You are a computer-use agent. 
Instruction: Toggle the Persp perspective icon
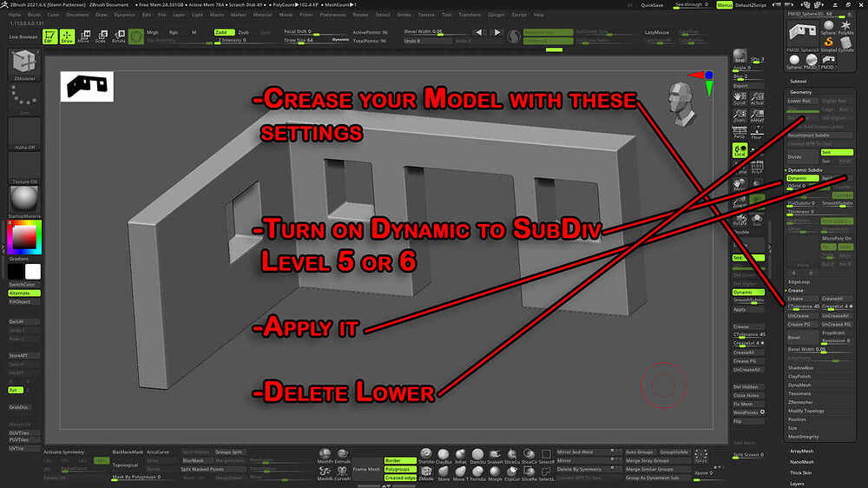pyautogui.click(x=740, y=132)
